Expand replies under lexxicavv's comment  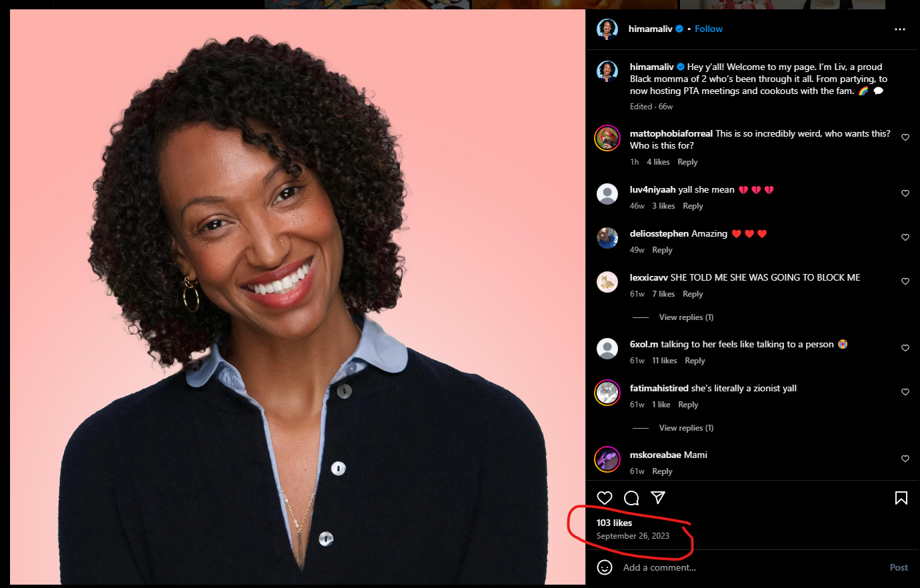(686, 317)
